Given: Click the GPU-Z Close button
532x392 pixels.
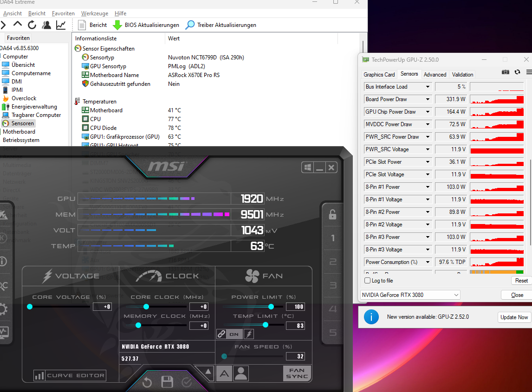Looking at the screenshot, I should coord(517,295).
